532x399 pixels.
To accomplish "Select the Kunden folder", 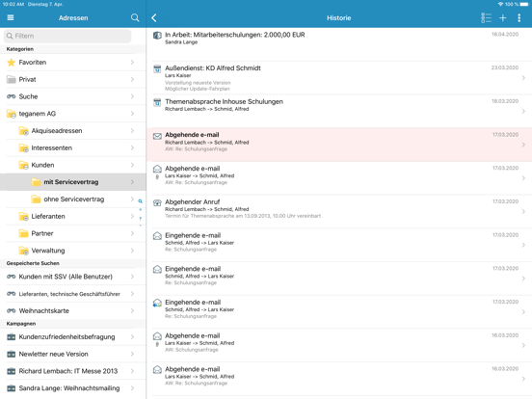I will pos(73,165).
